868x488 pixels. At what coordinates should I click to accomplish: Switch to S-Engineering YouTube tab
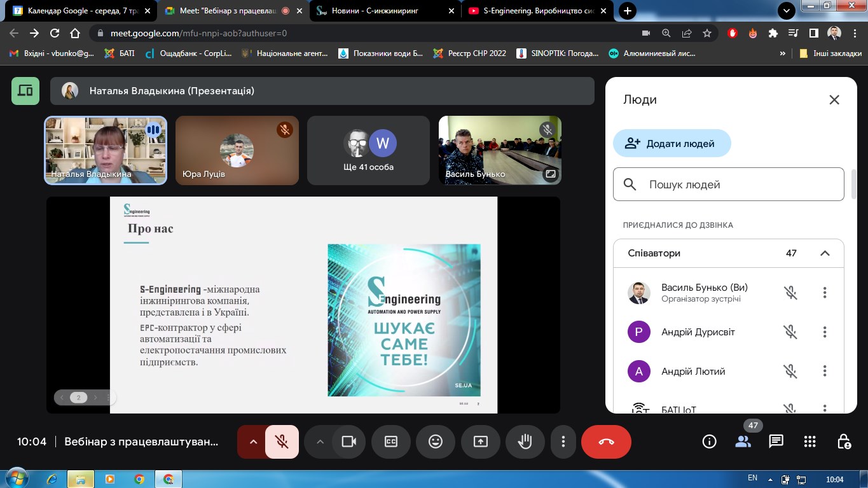click(537, 11)
